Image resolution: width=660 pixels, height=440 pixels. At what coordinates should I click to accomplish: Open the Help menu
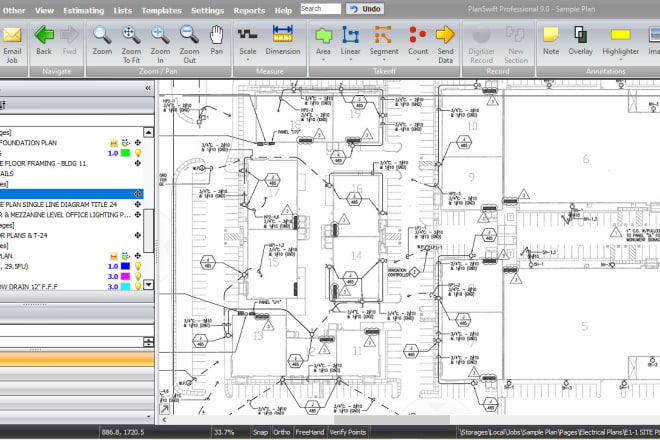pyautogui.click(x=283, y=11)
